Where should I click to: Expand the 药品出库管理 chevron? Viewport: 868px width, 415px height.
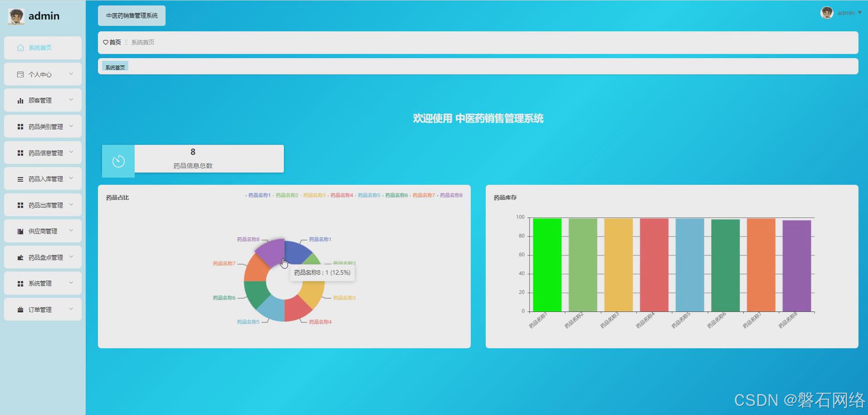(x=71, y=205)
